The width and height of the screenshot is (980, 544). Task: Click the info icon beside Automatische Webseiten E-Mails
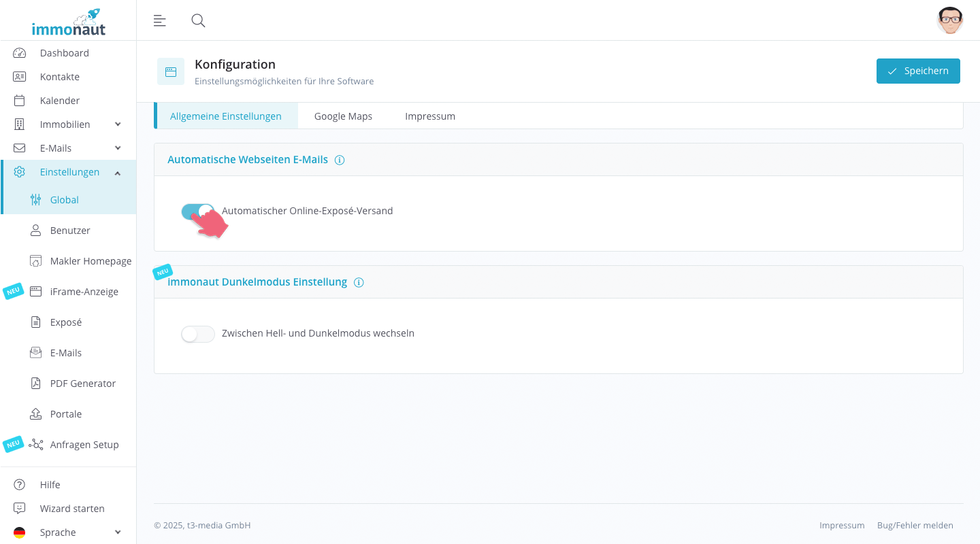[x=340, y=160]
